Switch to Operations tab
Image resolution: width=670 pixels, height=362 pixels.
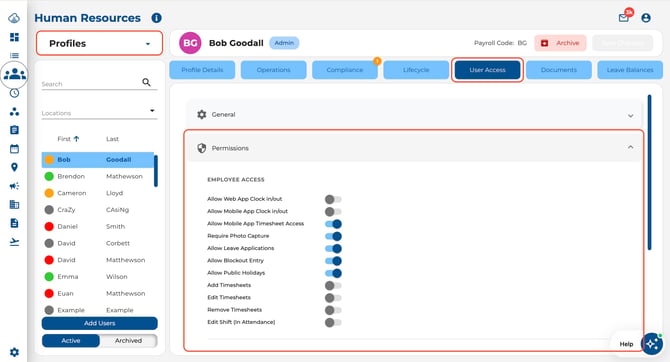(x=273, y=70)
